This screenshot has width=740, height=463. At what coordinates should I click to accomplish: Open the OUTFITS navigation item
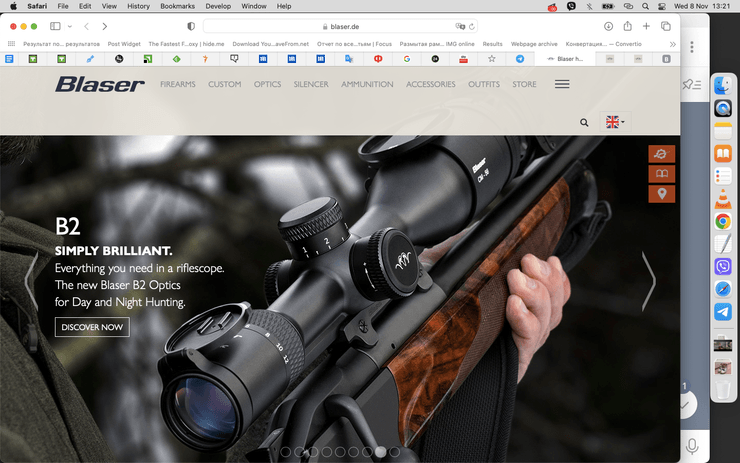coord(484,84)
